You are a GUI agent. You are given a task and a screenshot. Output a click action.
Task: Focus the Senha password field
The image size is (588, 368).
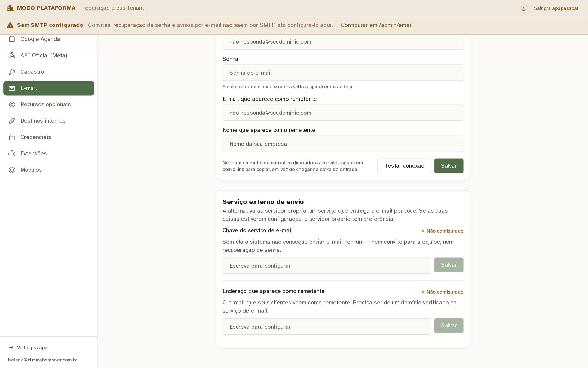click(x=343, y=73)
